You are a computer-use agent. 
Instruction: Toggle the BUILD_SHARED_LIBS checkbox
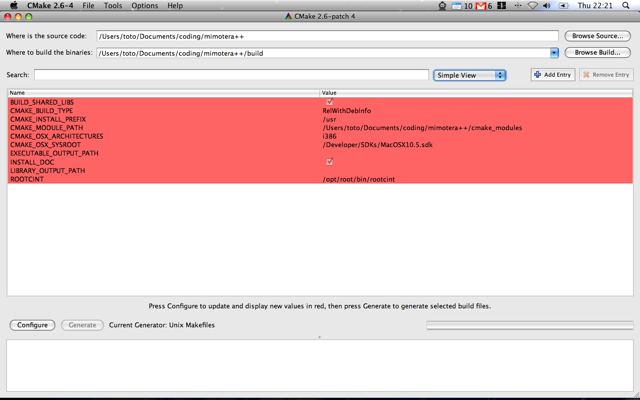[329, 102]
